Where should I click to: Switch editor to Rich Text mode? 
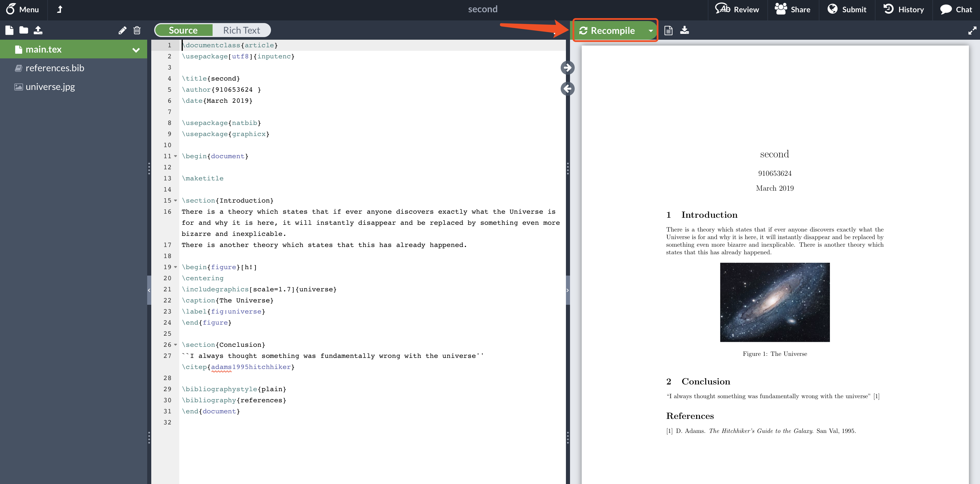[241, 30]
